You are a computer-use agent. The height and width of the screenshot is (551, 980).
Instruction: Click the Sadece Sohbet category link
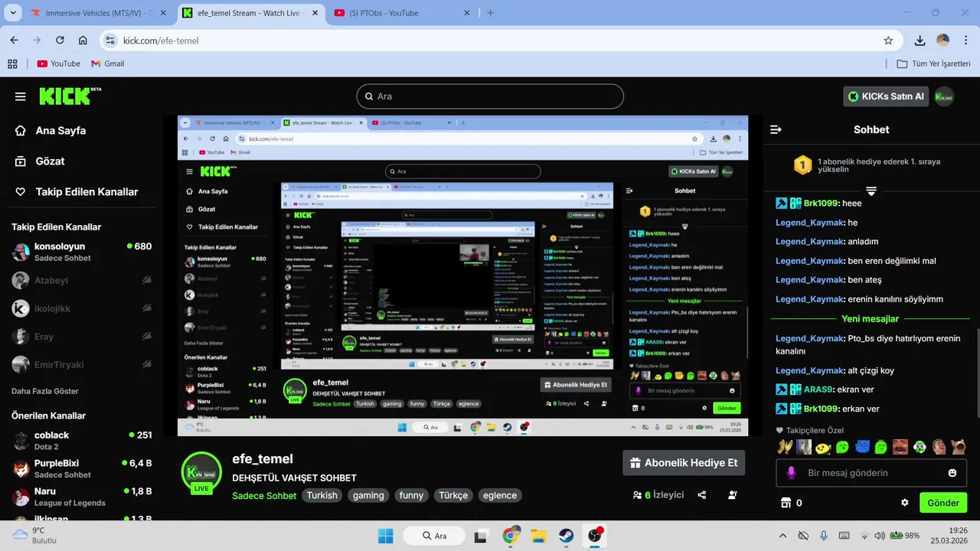tap(264, 496)
